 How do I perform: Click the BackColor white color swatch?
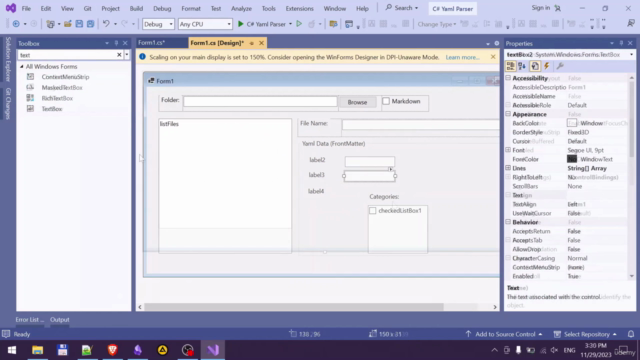click(x=572, y=123)
